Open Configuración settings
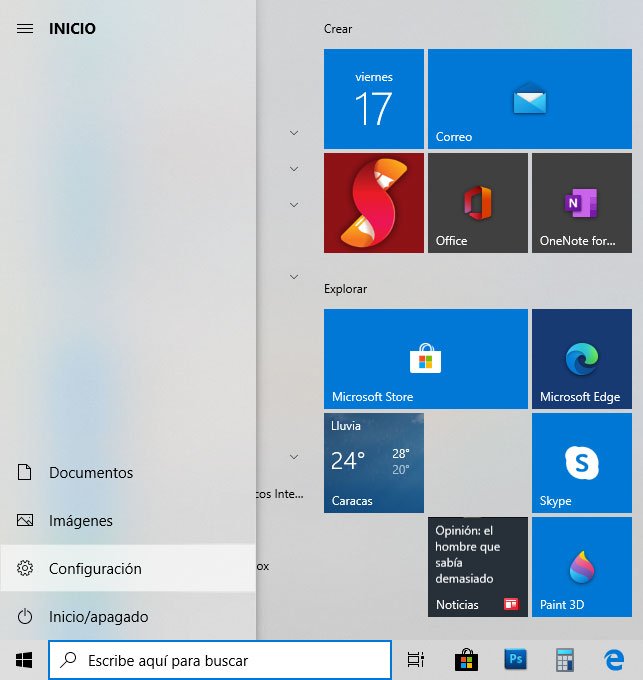The width and height of the screenshot is (643, 680). click(128, 568)
